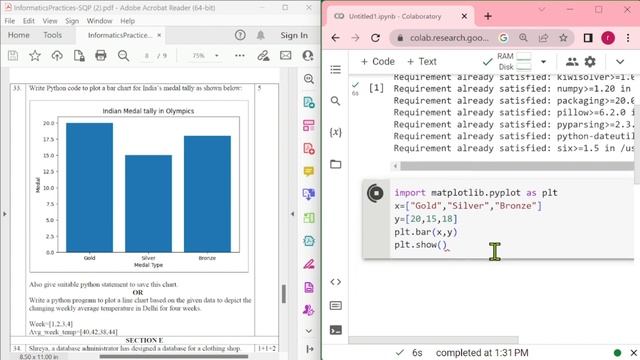Close the Colaboratory browser tab
Screen dimensions: 640x360
pyautogui.click(x=464, y=16)
